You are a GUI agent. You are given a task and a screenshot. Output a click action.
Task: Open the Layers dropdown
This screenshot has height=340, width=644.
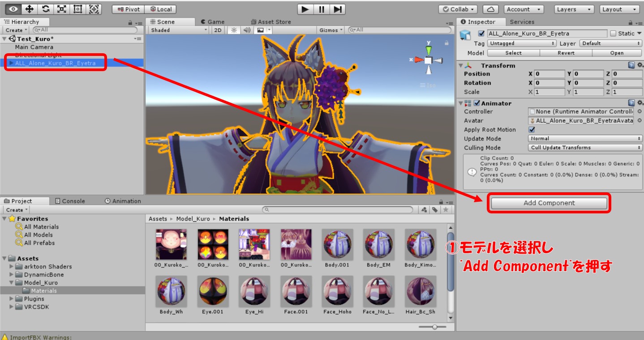[575, 9]
